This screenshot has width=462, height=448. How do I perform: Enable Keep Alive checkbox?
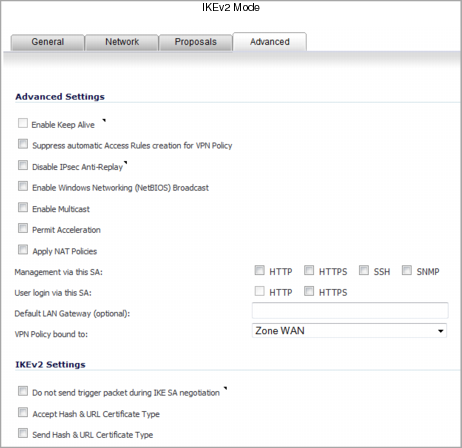(23, 123)
